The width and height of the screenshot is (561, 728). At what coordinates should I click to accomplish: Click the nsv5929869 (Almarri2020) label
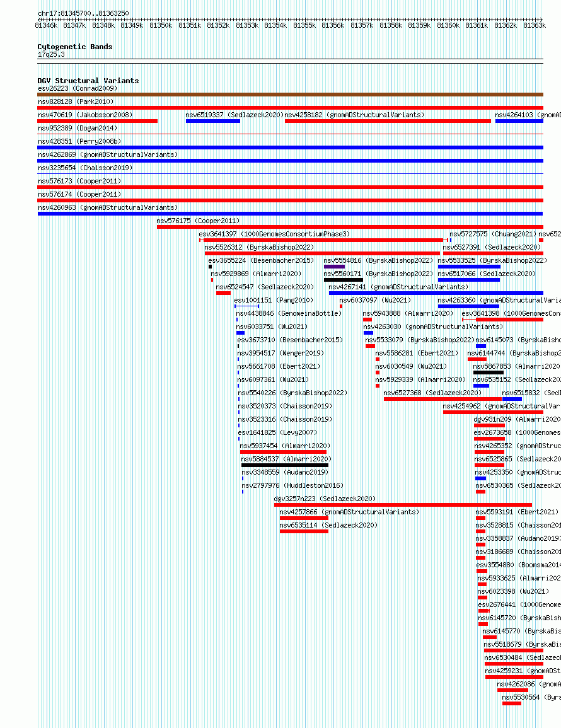256,274
